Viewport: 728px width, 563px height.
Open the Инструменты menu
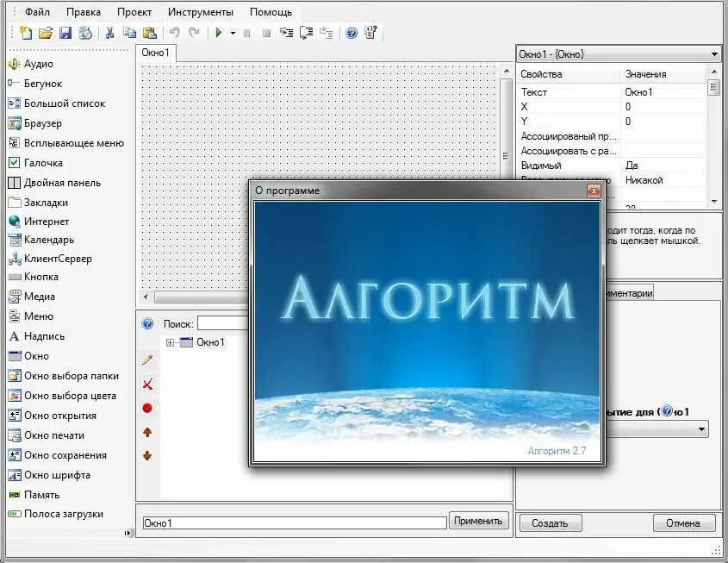201,12
